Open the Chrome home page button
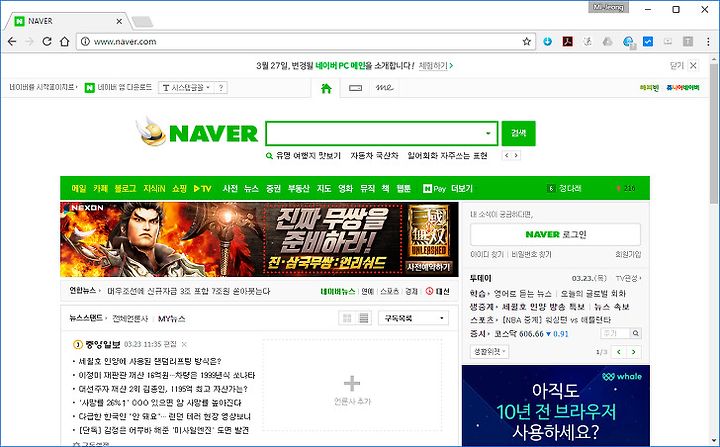This screenshot has height=447, width=720. coord(65,41)
